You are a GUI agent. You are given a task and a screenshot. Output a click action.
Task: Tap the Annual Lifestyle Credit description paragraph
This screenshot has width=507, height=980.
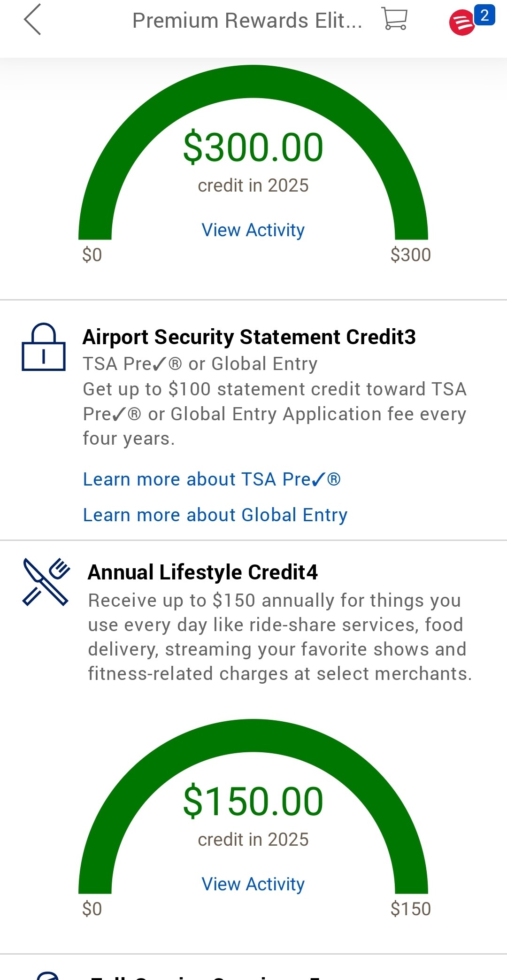[x=279, y=637]
